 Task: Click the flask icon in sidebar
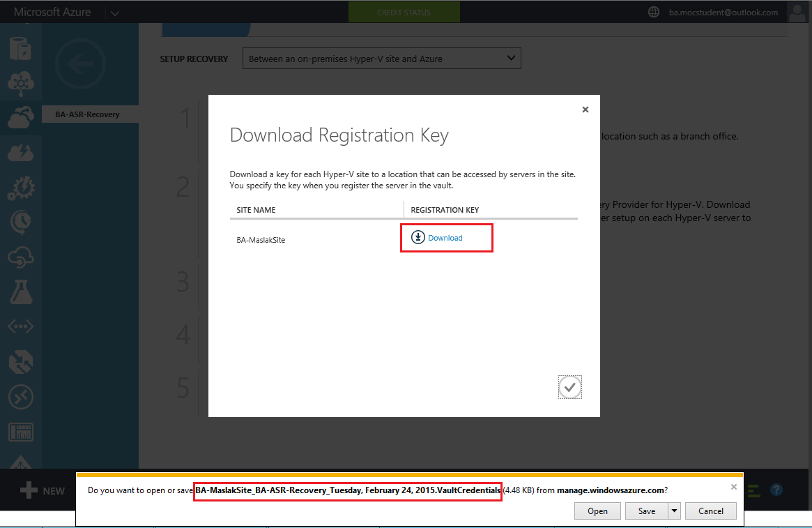21,291
